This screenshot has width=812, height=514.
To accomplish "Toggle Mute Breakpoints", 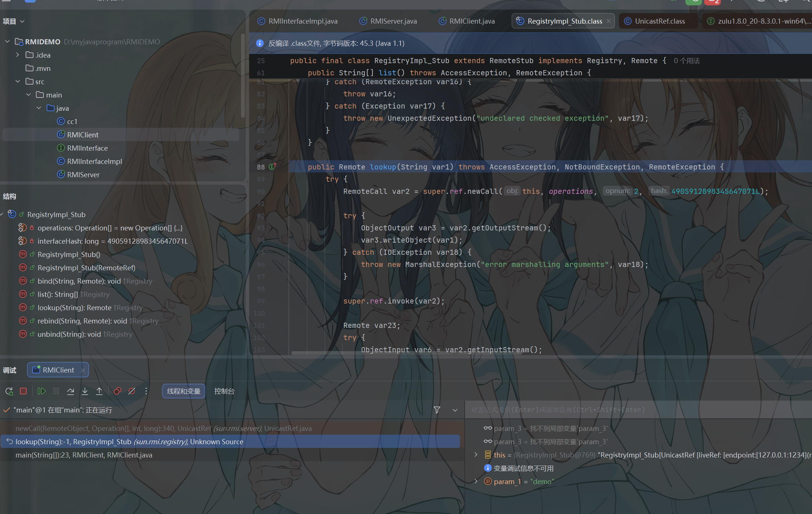I will click(x=132, y=391).
